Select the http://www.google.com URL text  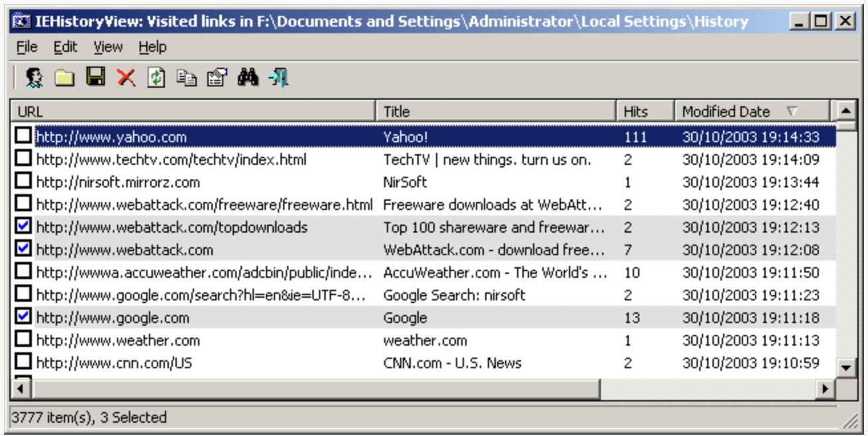113,318
